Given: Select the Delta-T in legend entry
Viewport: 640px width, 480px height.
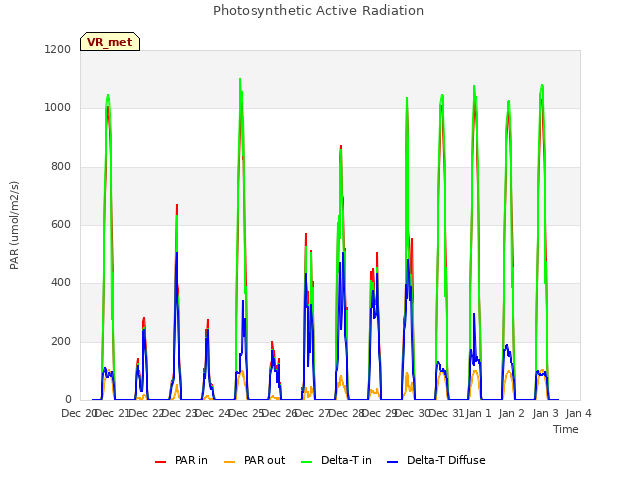Looking at the screenshot, I should pos(336,460).
